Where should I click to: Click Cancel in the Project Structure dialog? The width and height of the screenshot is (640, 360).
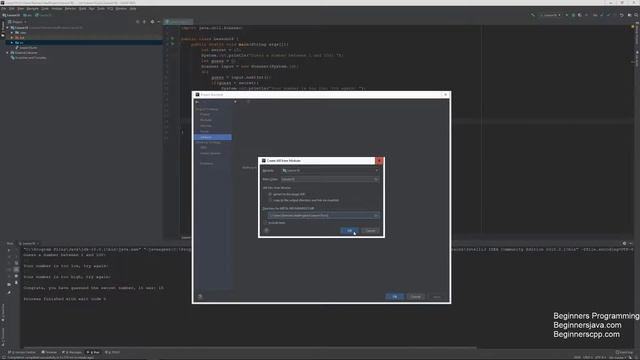click(416, 297)
